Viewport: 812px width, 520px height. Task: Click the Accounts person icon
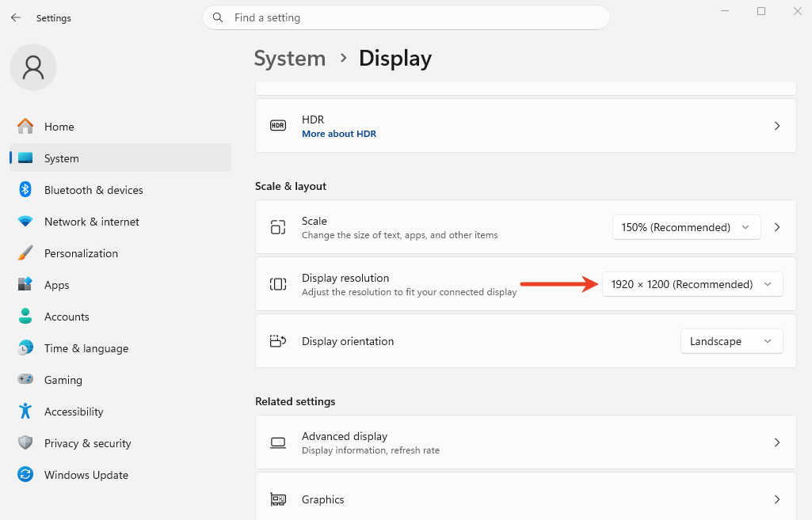coord(25,316)
